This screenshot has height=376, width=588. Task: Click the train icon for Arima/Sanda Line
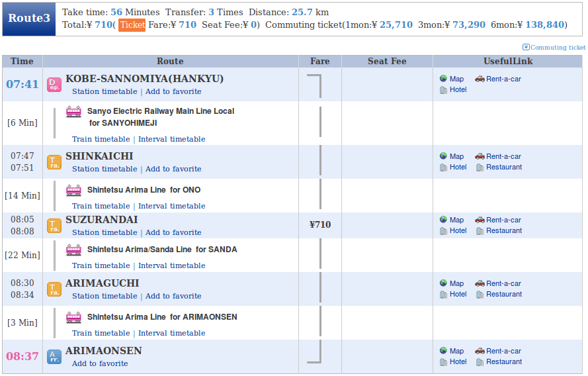(73, 250)
